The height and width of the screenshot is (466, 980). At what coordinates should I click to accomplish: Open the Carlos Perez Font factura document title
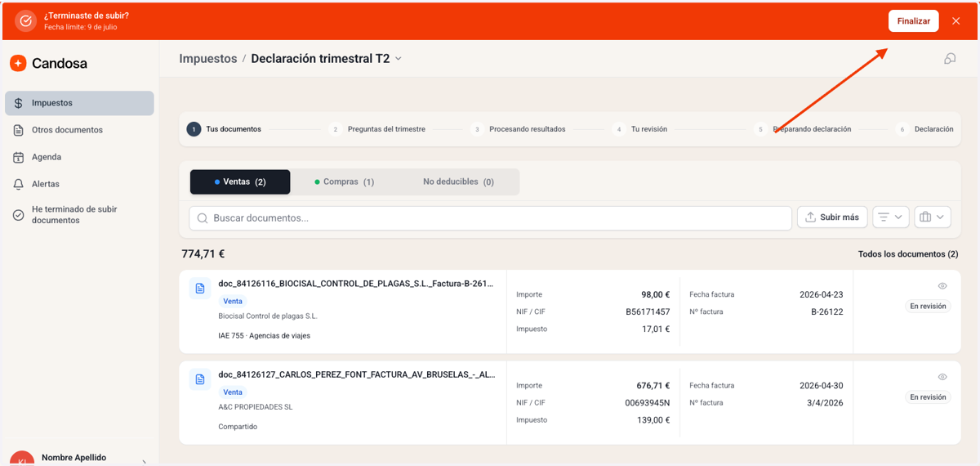pos(356,374)
